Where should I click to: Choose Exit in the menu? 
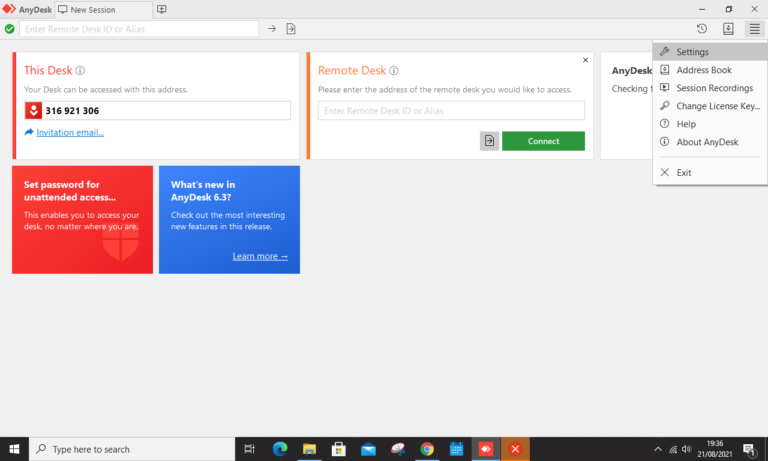click(710, 172)
